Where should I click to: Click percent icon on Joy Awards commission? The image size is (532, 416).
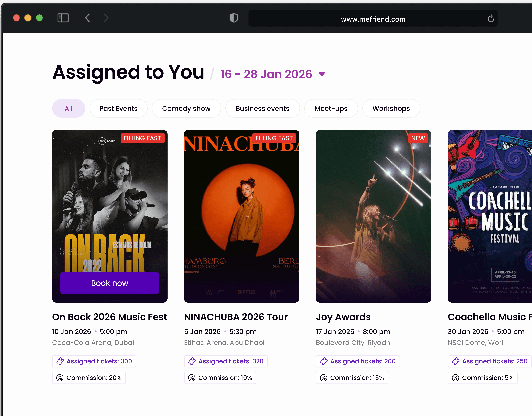(324, 378)
